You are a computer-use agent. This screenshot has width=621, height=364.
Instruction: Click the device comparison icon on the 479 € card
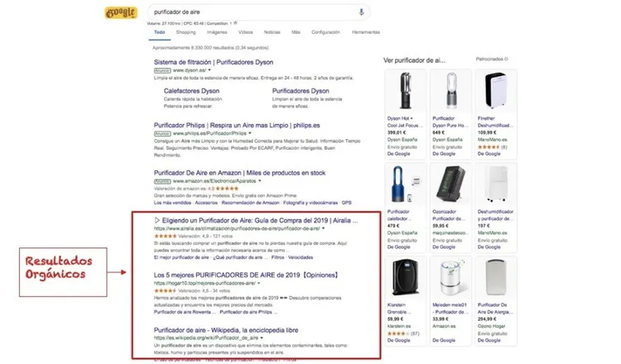point(416,182)
